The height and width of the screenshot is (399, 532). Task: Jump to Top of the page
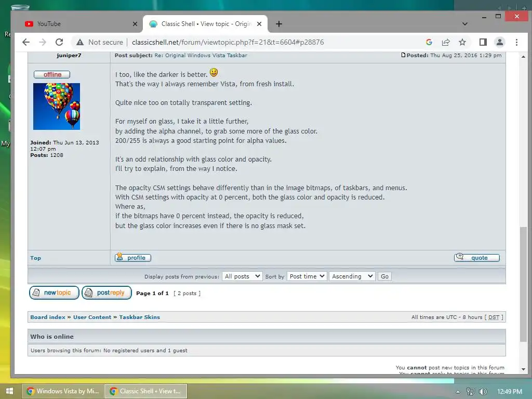36,258
